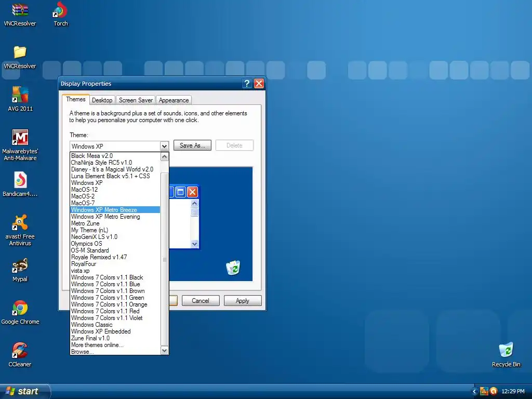Screen dimensions: 532x399
Task: Click the yellow warning tray icon
Action: tap(484, 391)
